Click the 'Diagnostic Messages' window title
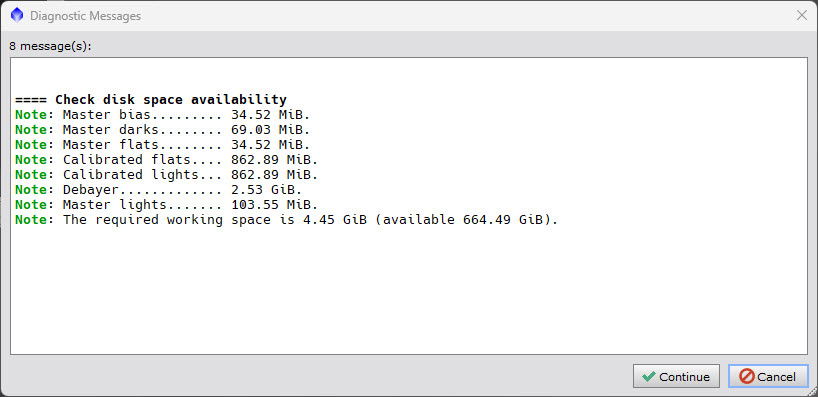 coord(86,16)
